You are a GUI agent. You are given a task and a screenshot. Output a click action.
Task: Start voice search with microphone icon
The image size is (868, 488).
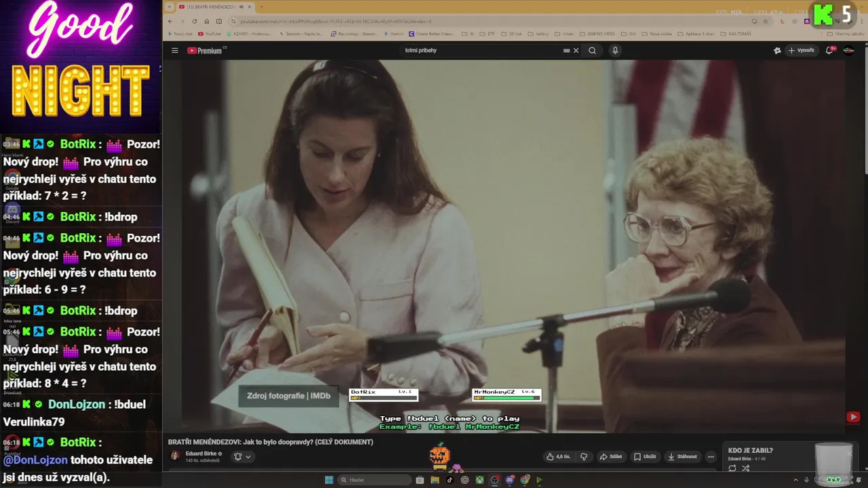click(615, 51)
